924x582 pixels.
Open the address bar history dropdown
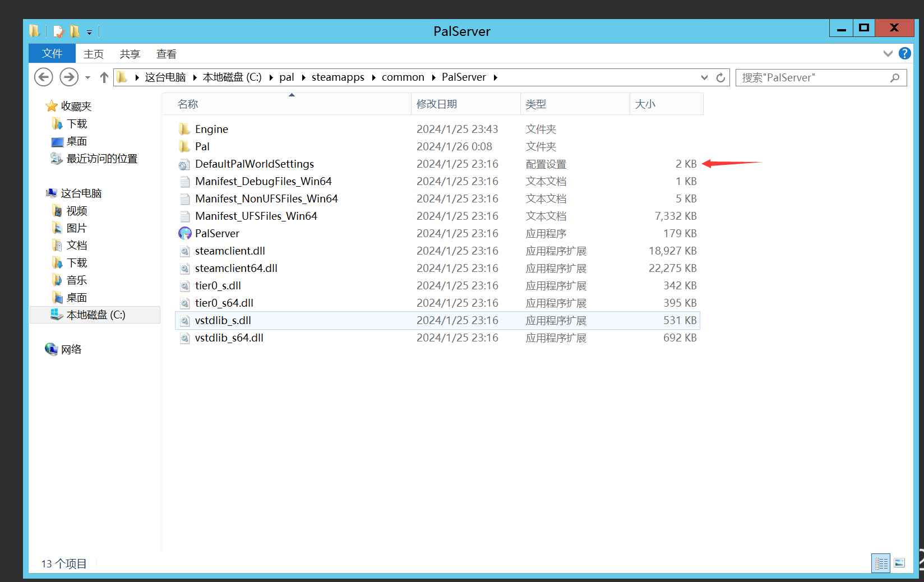(704, 77)
